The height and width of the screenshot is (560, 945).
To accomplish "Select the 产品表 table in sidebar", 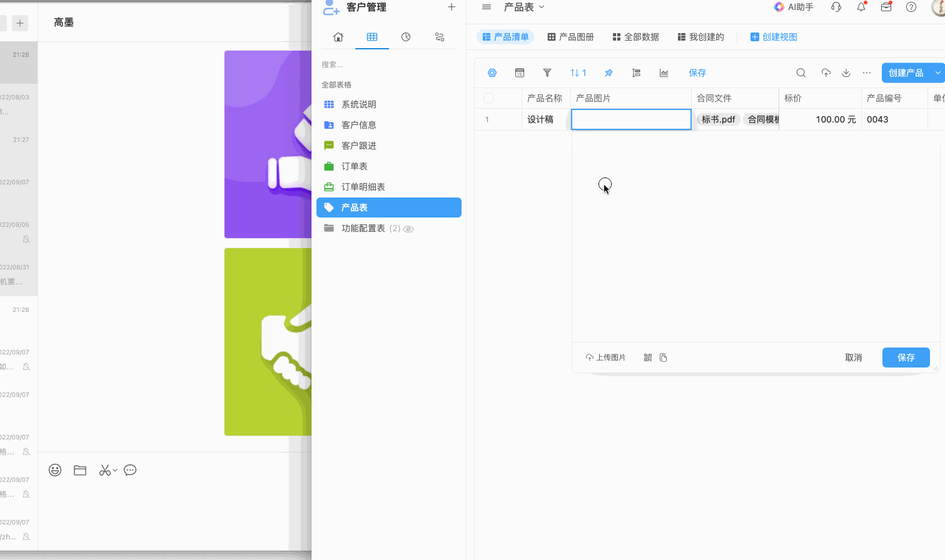I will coord(389,207).
